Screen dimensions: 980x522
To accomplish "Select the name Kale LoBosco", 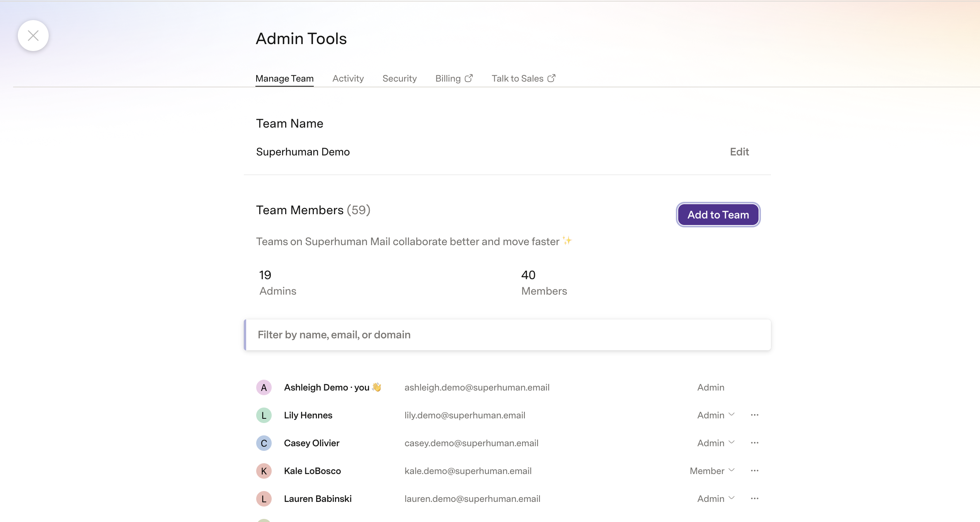I will point(312,471).
